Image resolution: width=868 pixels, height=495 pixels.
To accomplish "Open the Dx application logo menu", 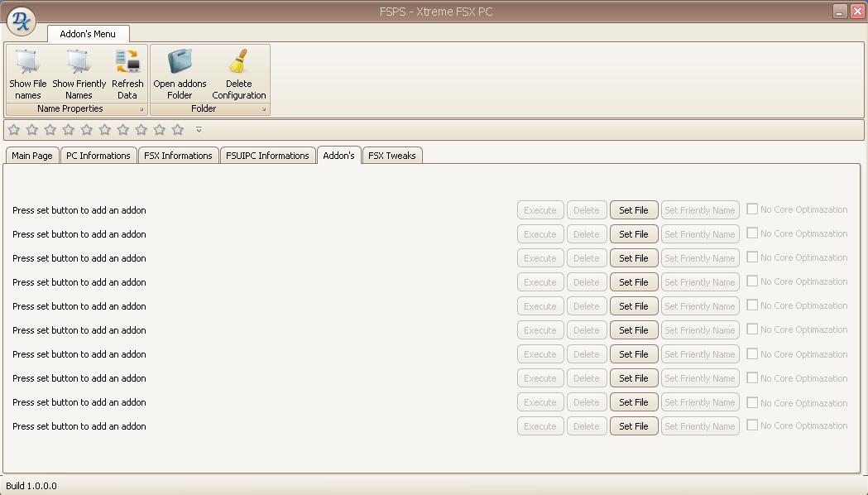I will 21,21.
